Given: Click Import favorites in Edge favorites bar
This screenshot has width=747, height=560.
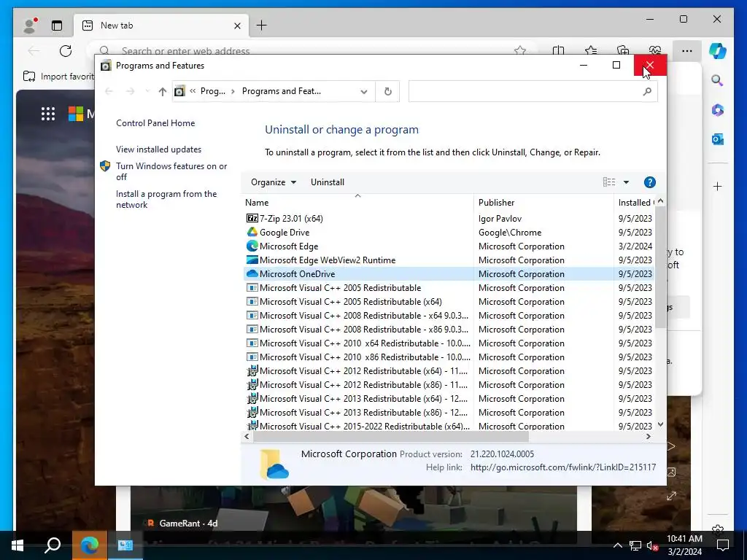Looking at the screenshot, I should tap(59, 76).
